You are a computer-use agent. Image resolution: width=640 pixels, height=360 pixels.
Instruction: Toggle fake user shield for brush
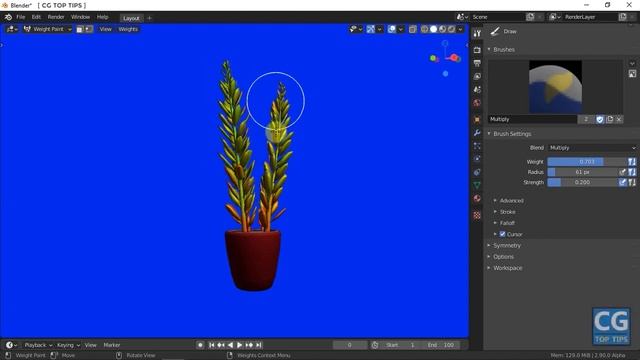tap(600, 119)
